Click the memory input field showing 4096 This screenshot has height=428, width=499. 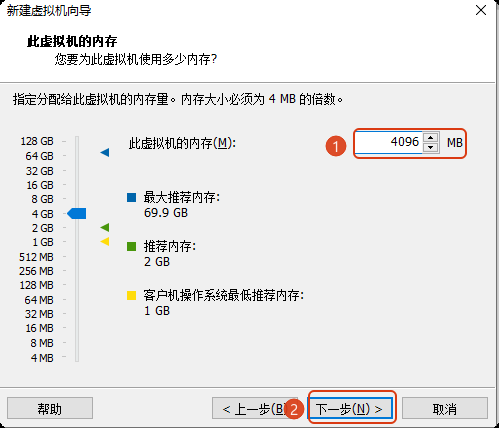click(389, 142)
